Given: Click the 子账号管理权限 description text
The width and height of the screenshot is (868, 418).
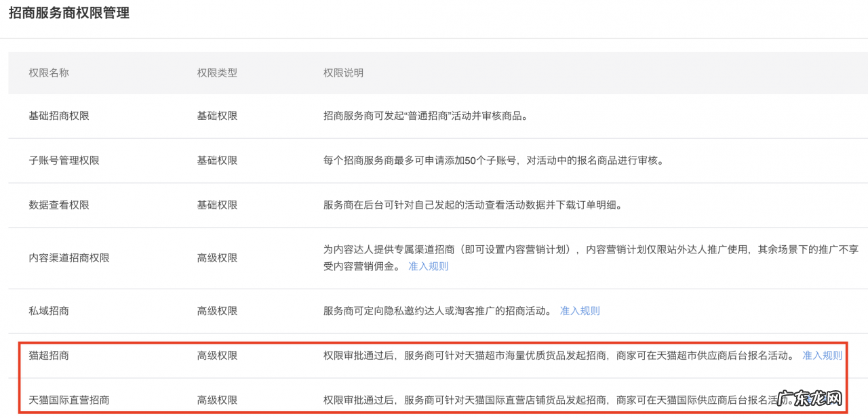Looking at the screenshot, I should tap(493, 161).
